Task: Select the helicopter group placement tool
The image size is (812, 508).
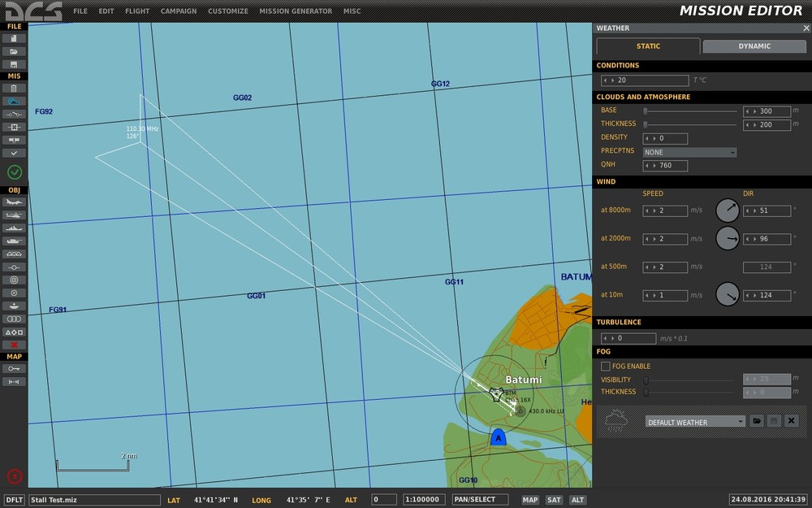Action: click(x=15, y=215)
